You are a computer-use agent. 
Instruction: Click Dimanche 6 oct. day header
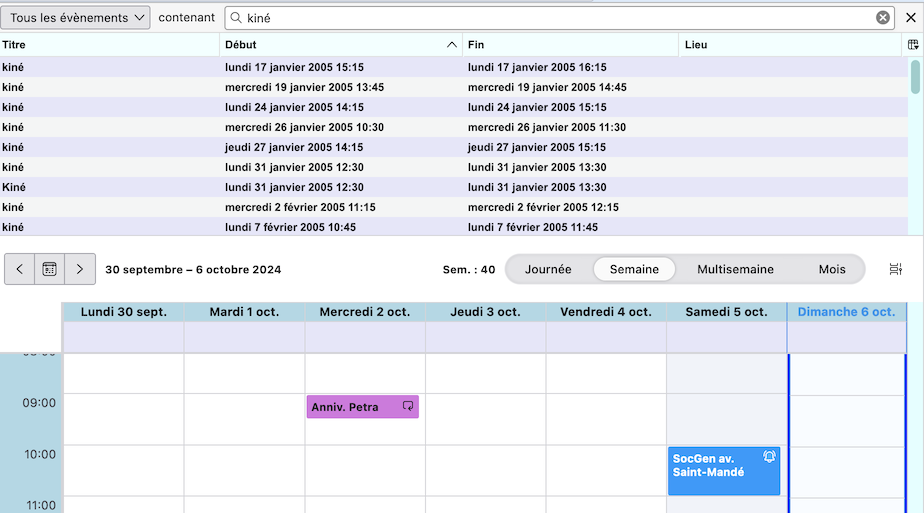(846, 312)
